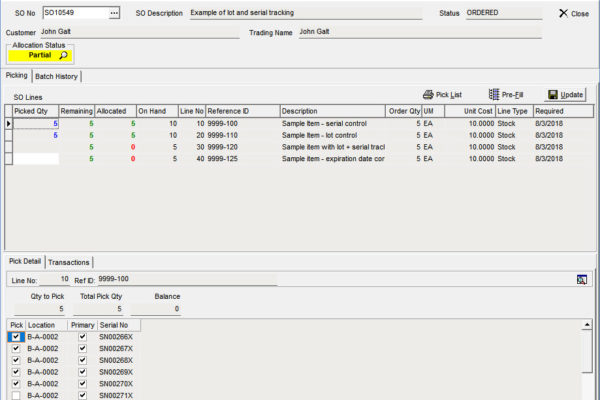600x400 pixels.
Task: Click the On Hand column header
Action: pyautogui.click(x=158, y=111)
